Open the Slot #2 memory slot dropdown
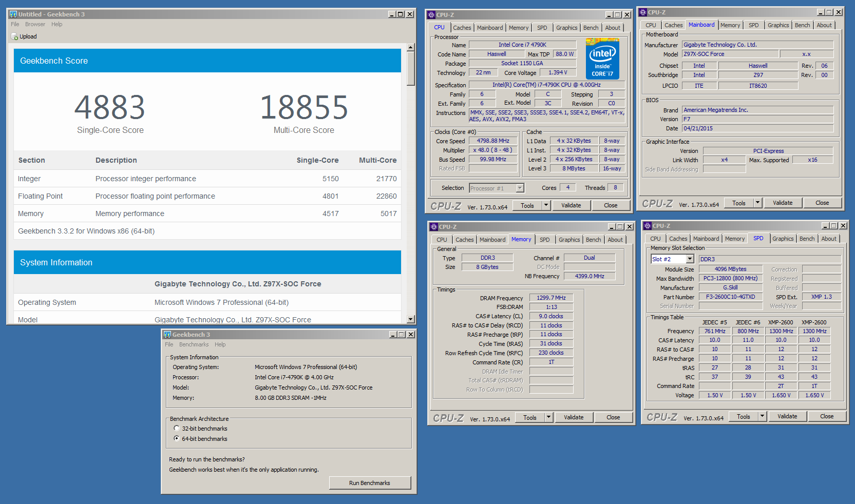The height and width of the screenshot is (504, 855). [690, 259]
